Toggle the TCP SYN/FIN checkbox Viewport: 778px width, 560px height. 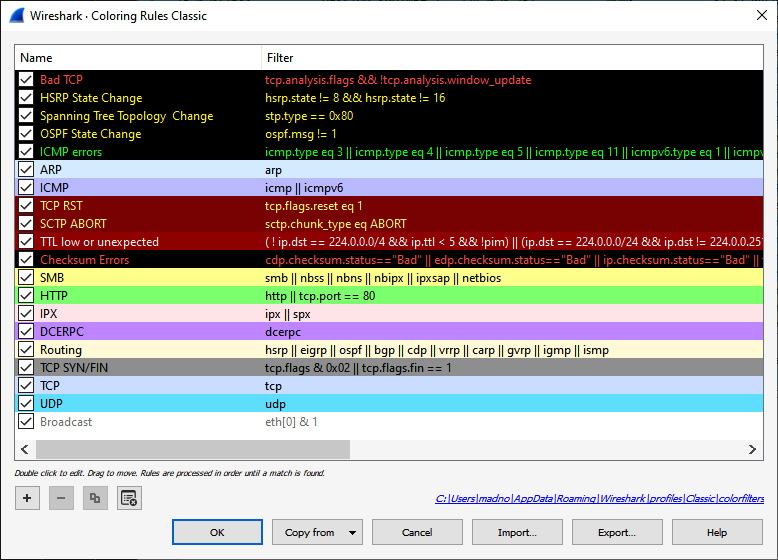[x=26, y=368]
